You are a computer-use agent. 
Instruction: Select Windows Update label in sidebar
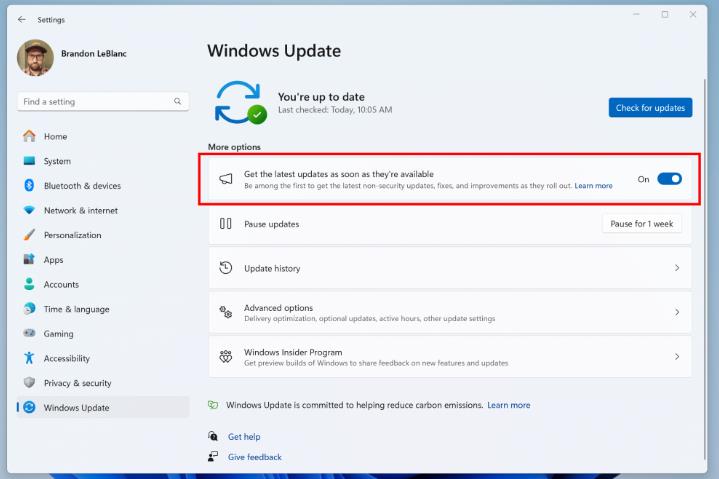coord(77,407)
